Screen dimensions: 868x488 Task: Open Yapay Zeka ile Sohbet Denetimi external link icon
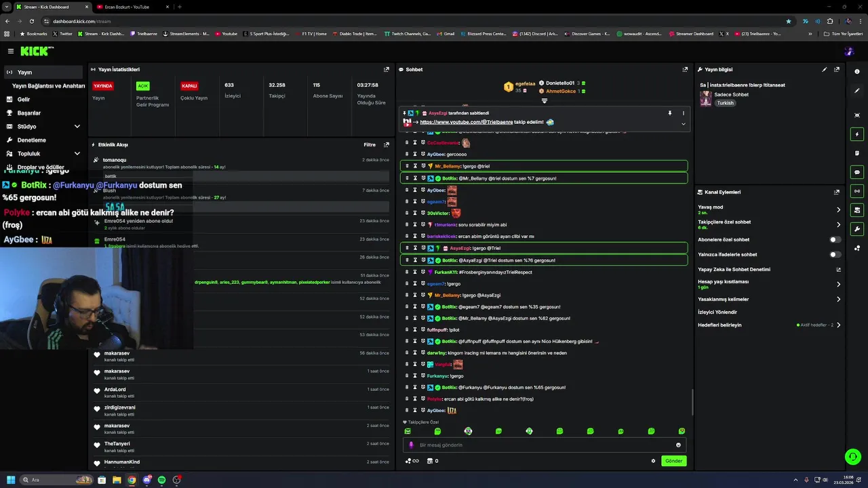pyautogui.click(x=838, y=270)
